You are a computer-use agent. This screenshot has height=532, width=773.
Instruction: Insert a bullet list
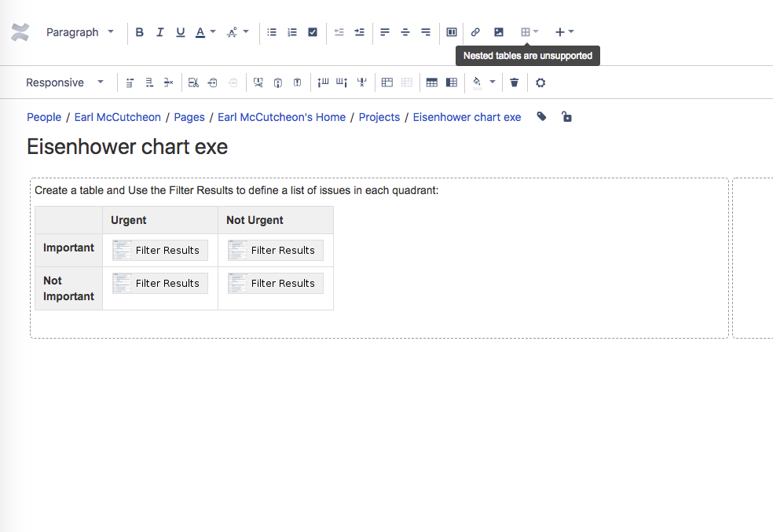click(272, 32)
